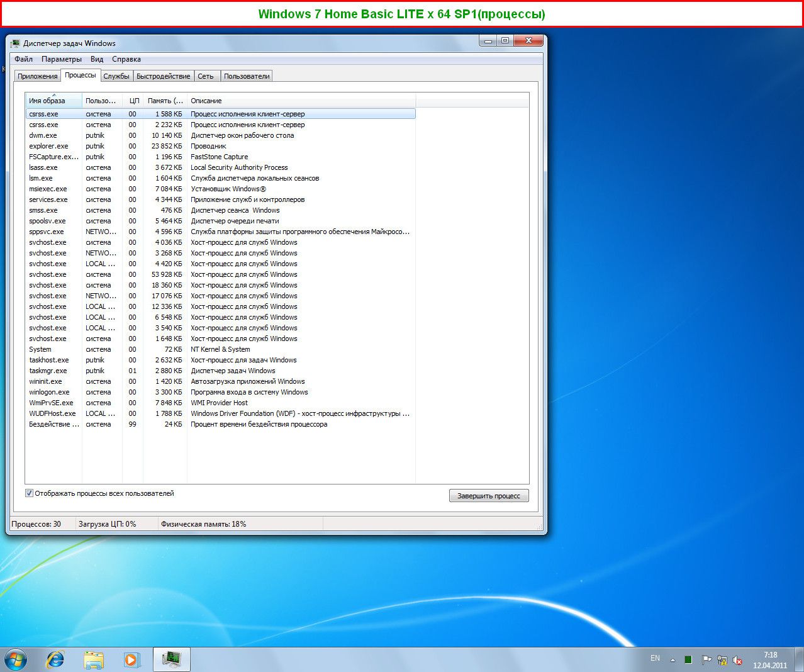Viewport: 804px width, 672px height.
Task: Open Action Center flag icon
Action: [x=706, y=660]
